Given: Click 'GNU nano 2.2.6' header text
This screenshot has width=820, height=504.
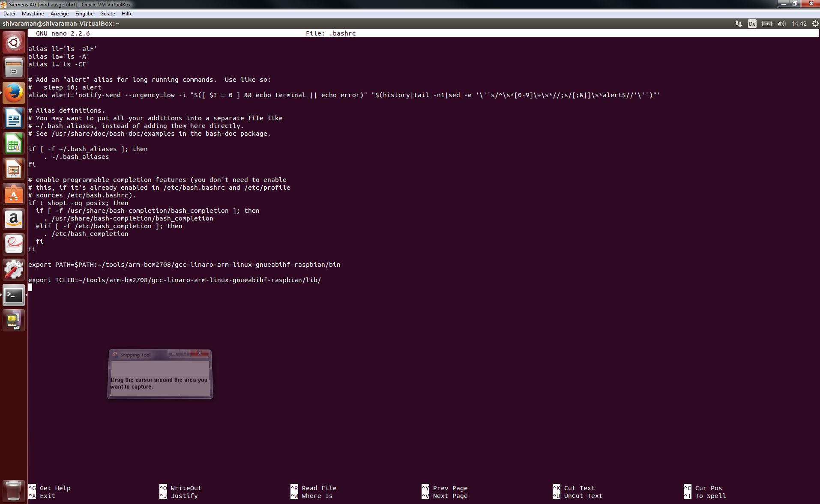Looking at the screenshot, I should pos(63,33).
